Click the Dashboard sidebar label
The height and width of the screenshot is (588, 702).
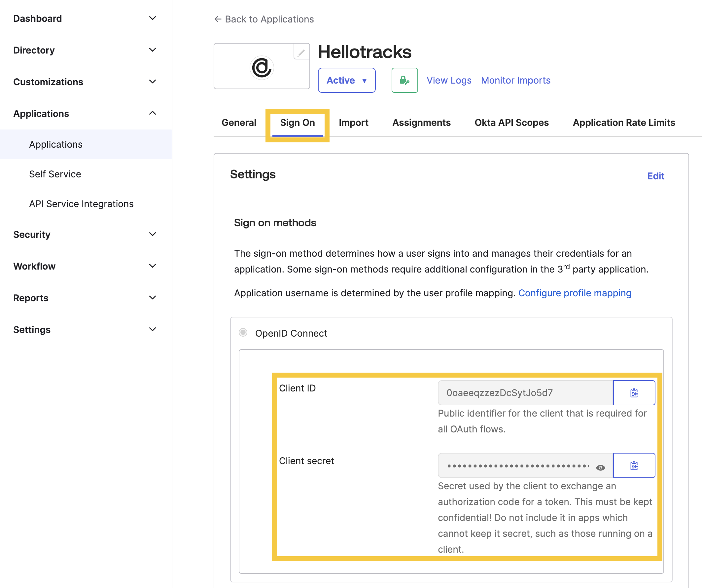click(x=37, y=18)
